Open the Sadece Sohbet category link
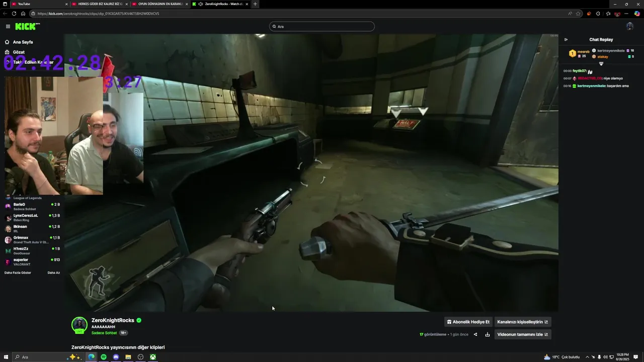The width and height of the screenshot is (644, 362). (x=104, y=333)
